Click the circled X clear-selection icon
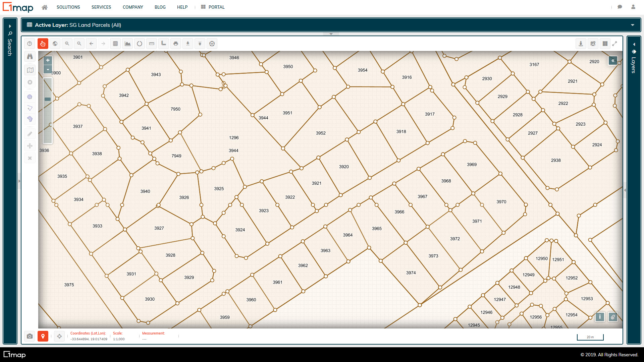 tap(30, 82)
